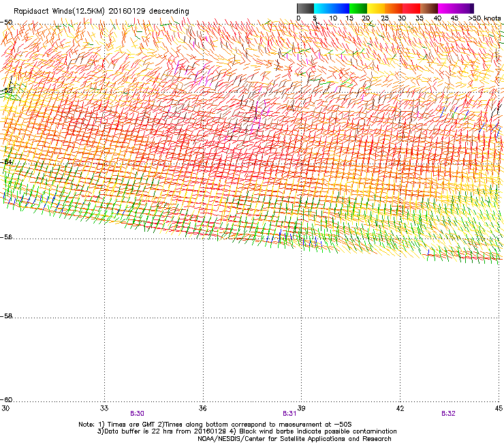Click the purple '8:30' time marker
Viewport: 504px width, 443px height.
(137, 414)
